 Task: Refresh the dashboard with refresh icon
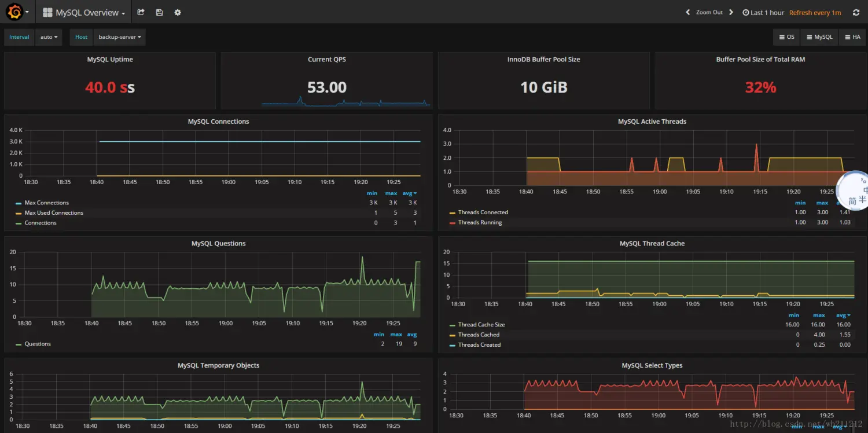(x=856, y=12)
